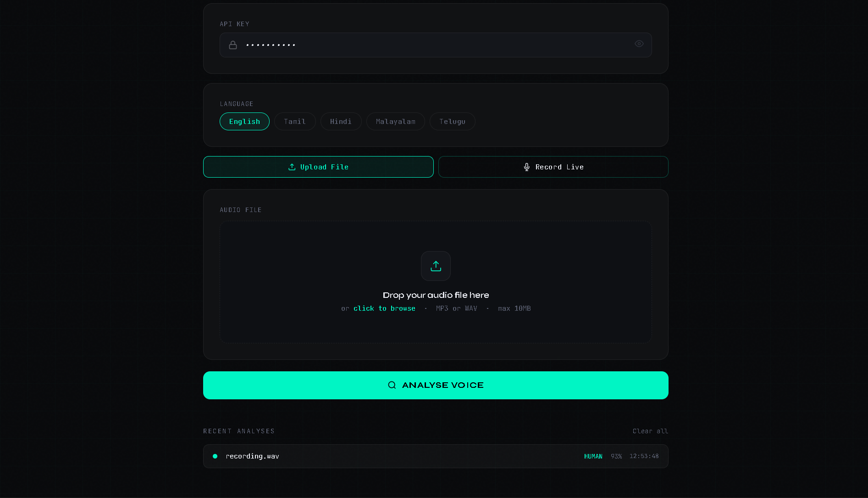Click the microphone icon on Record Live

pyautogui.click(x=526, y=167)
